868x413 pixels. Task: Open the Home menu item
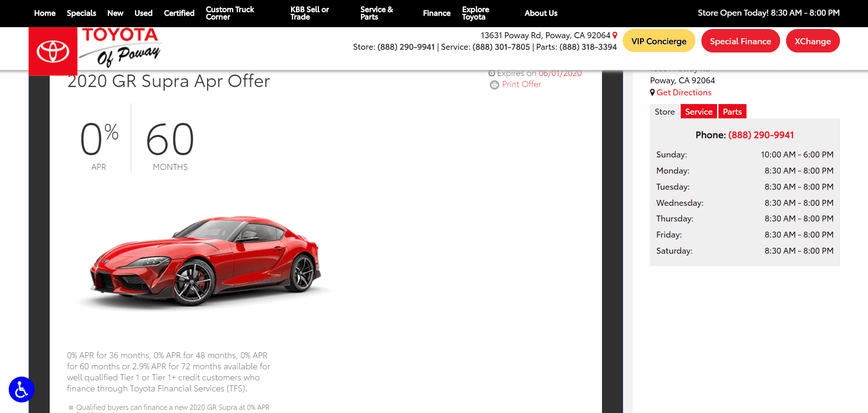45,13
